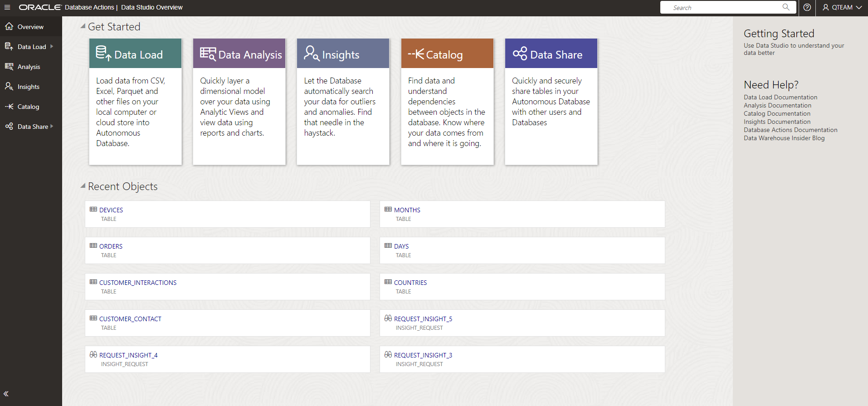
Task: Click the Overview home icon in sidebar
Action: 9,27
